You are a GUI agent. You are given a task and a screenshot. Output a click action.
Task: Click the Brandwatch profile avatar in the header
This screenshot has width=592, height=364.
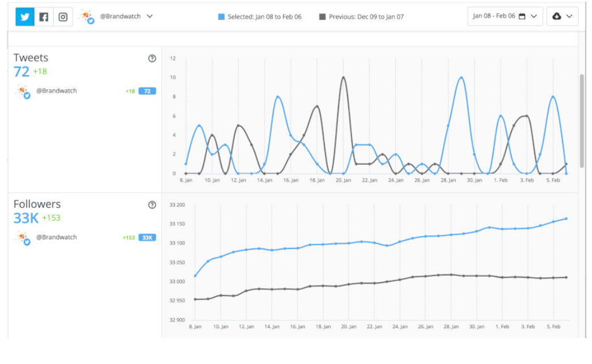click(x=88, y=16)
